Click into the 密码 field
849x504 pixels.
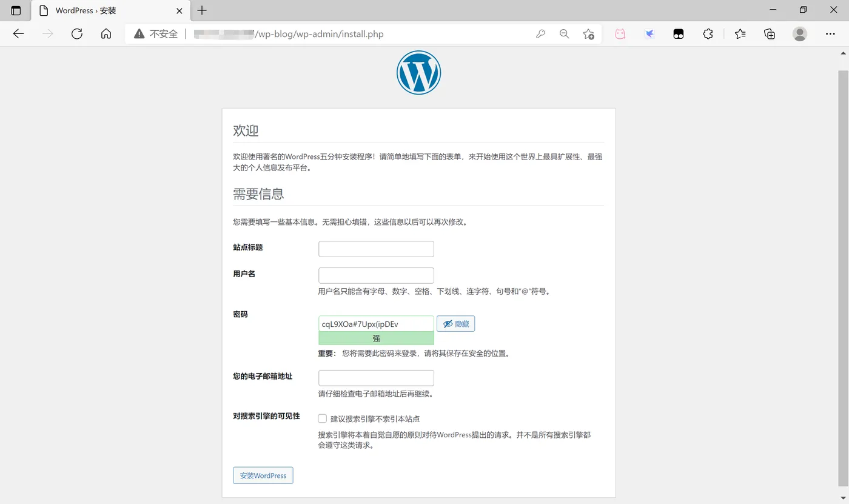coord(376,324)
